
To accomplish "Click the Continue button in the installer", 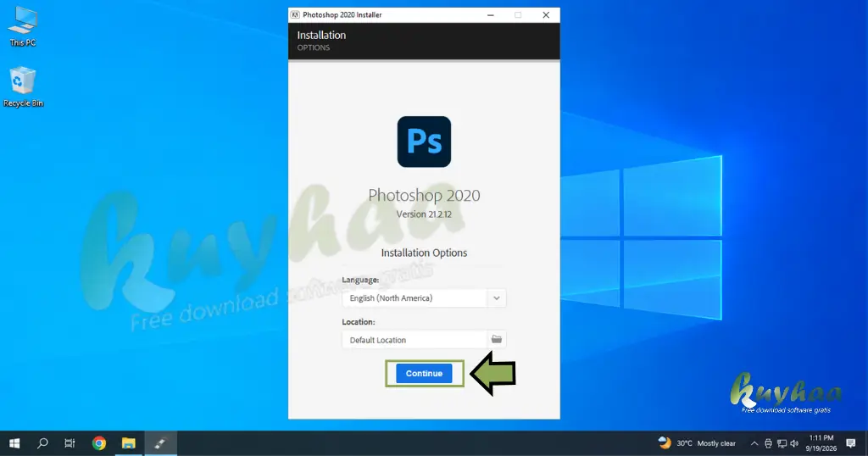I will pos(424,374).
